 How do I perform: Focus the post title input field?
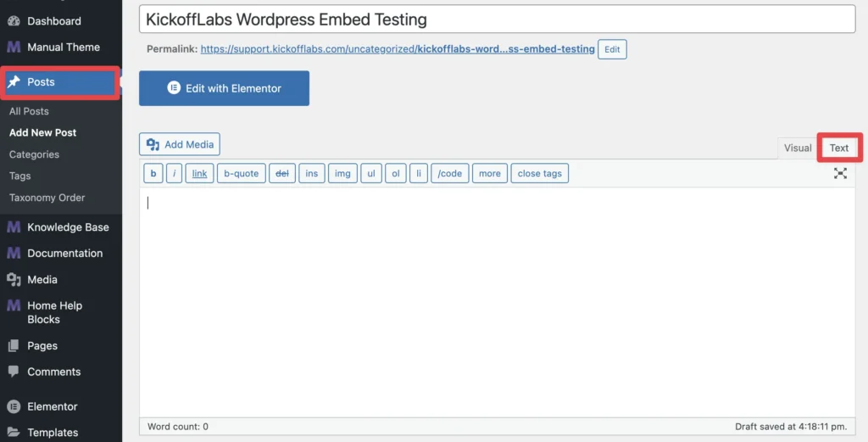pos(497,20)
